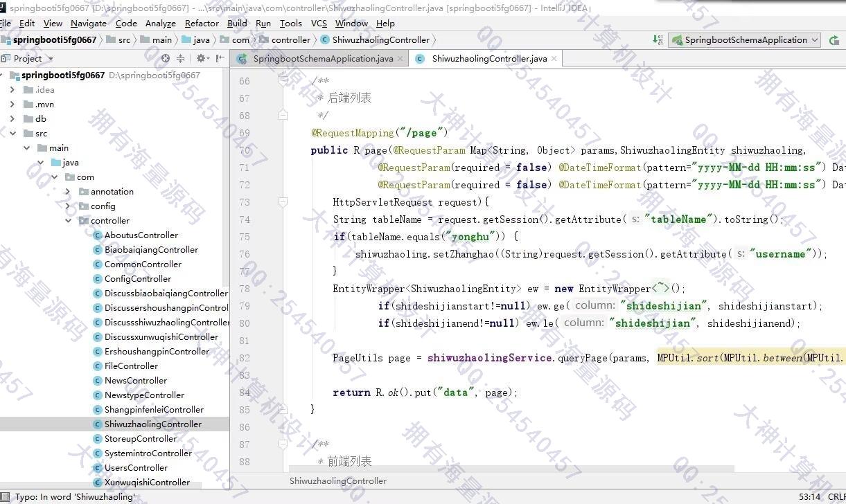The image size is (846, 504).
Task: Select ConfigController class icon
Action: point(98,279)
